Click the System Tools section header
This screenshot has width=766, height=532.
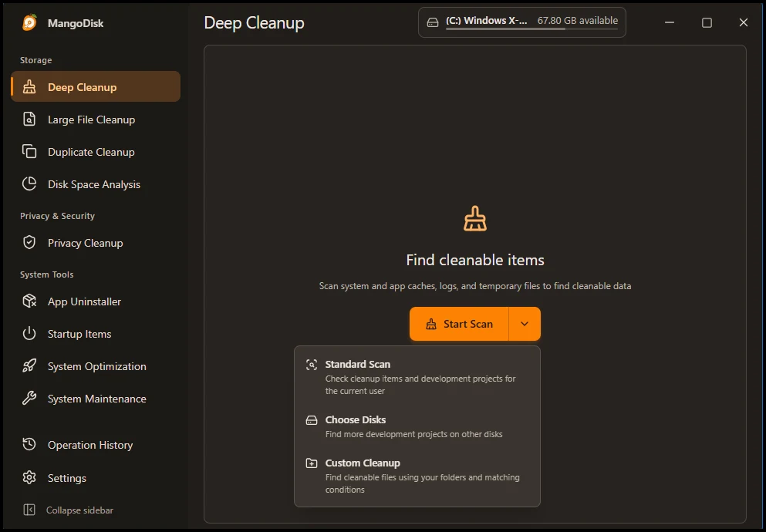point(47,274)
